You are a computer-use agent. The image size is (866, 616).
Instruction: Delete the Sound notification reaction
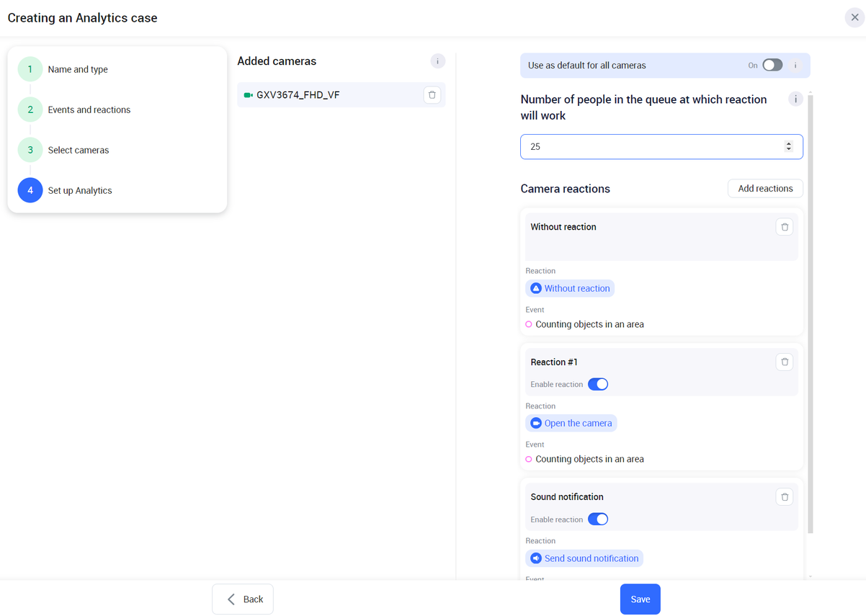785,496
